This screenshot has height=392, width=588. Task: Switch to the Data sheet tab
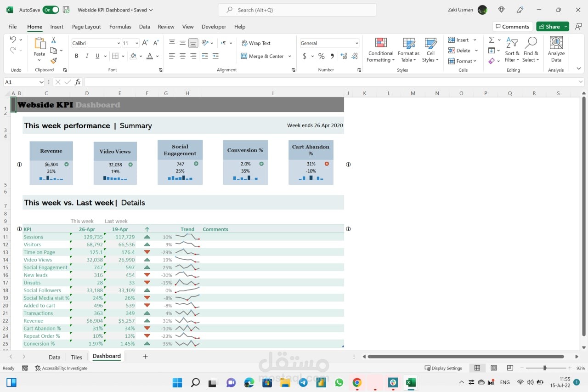(x=55, y=357)
